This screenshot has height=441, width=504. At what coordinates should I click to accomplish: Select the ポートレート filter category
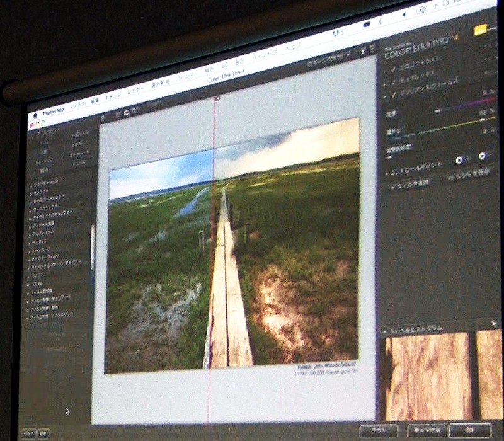79,154
